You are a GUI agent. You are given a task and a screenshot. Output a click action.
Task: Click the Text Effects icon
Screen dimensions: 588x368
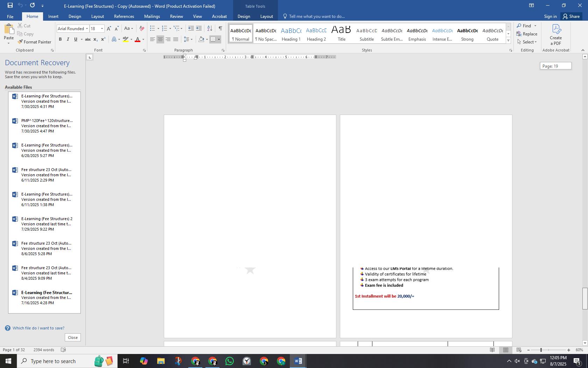114,39
